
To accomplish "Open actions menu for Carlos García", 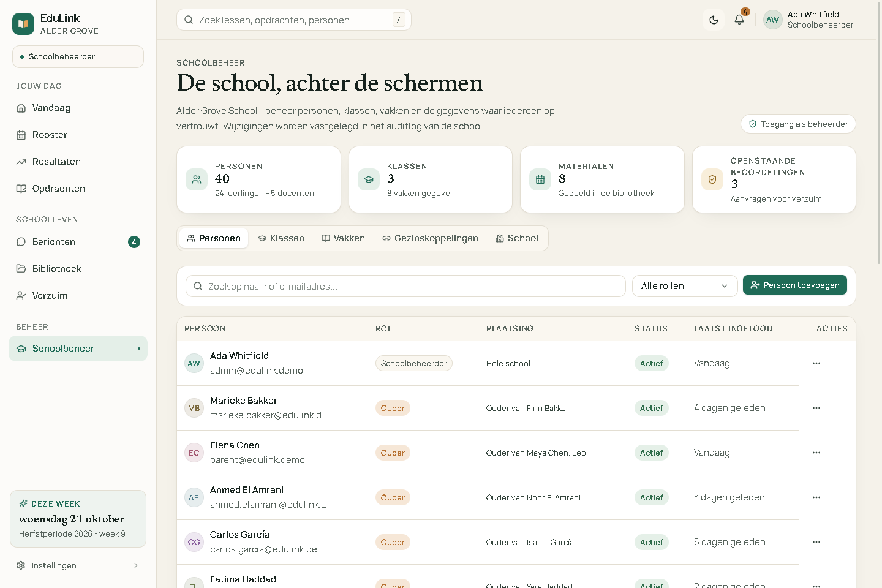I will tap(816, 542).
